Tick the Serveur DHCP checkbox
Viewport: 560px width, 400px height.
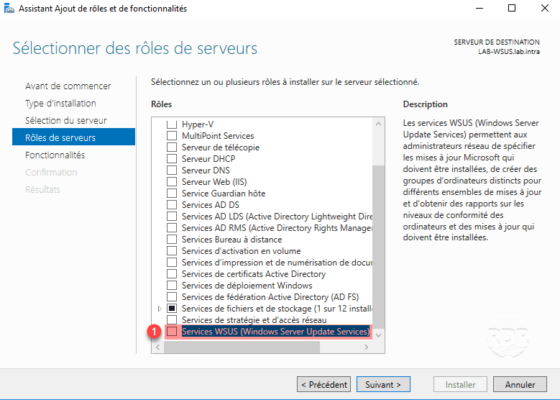[x=172, y=159]
